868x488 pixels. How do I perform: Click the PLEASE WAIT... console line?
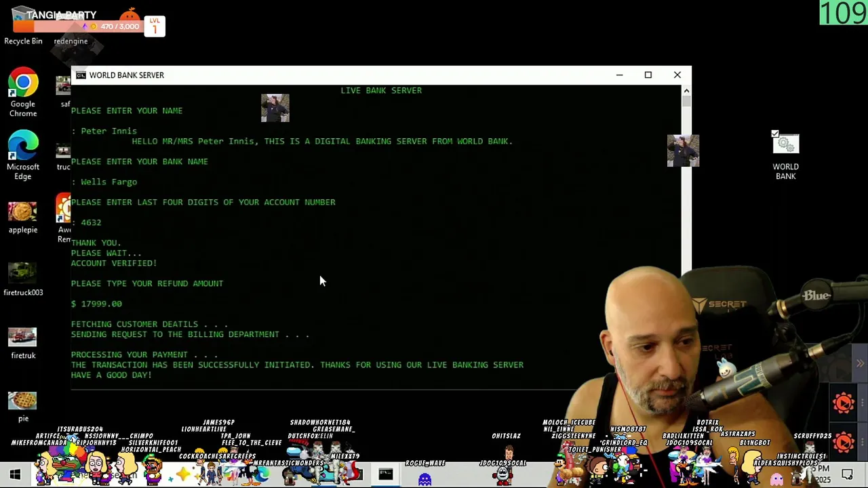coord(106,253)
